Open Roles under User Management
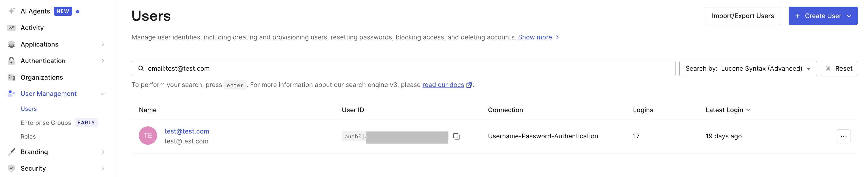Screen dimensions: 868x177 pyautogui.click(x=28, y=137)
